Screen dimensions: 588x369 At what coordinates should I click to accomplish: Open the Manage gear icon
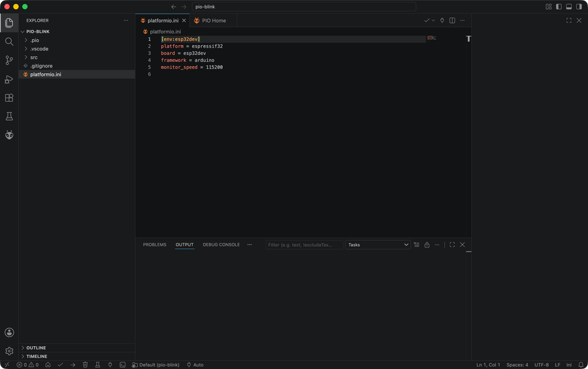pyautogui.click(x=9, y=351)
